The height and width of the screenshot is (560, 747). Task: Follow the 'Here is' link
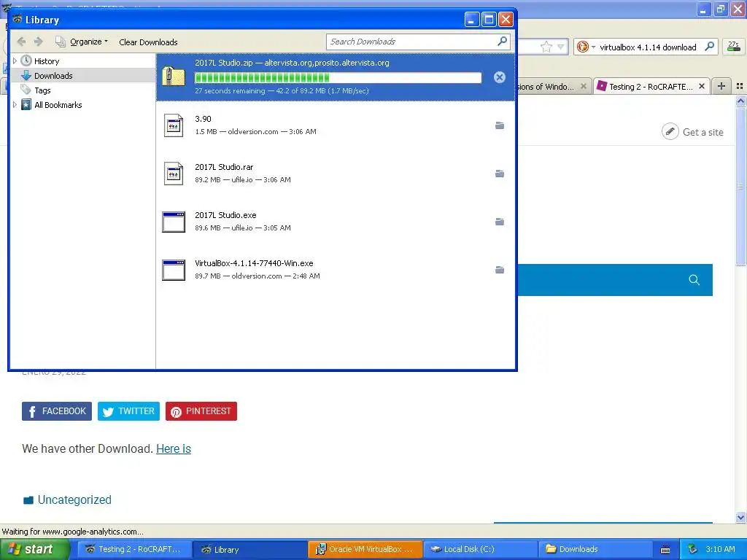(174, 448)
